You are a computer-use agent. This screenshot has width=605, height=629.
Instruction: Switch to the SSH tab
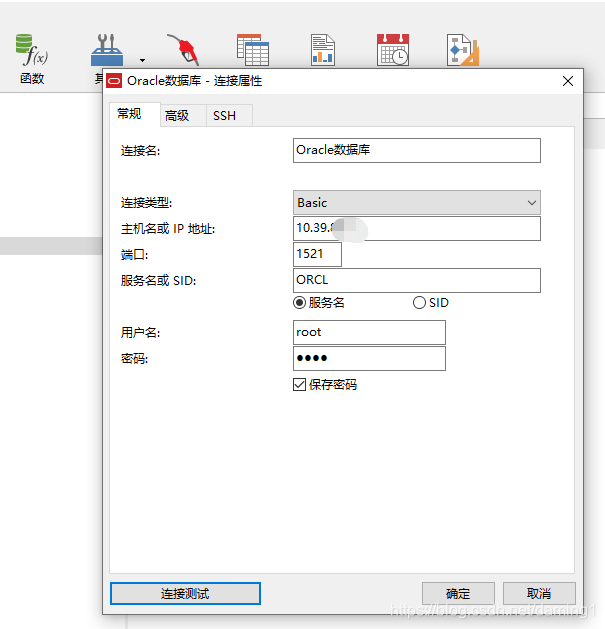[x=229, y=116]
